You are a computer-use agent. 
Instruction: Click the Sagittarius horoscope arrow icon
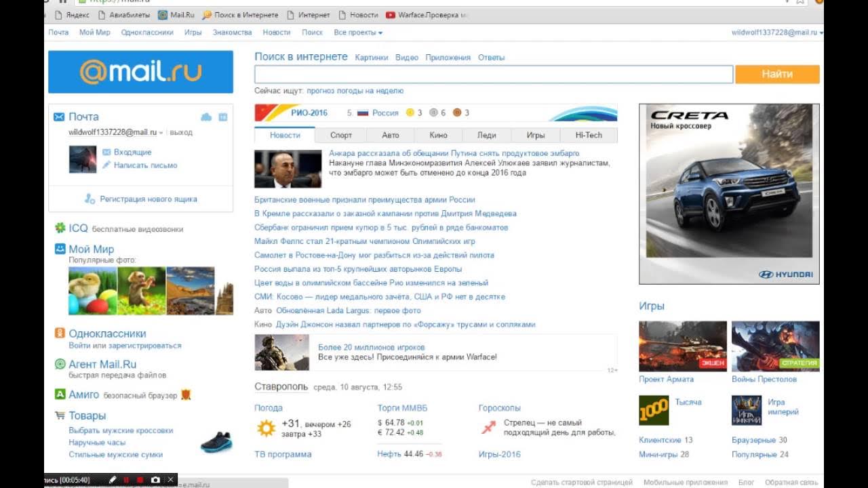point(488,427)
